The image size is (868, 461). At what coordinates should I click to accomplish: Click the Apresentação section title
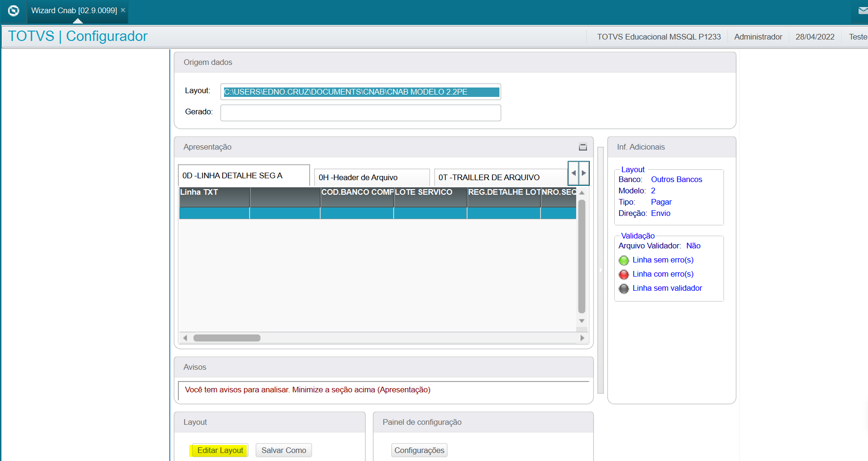click(x=208, y=147)
